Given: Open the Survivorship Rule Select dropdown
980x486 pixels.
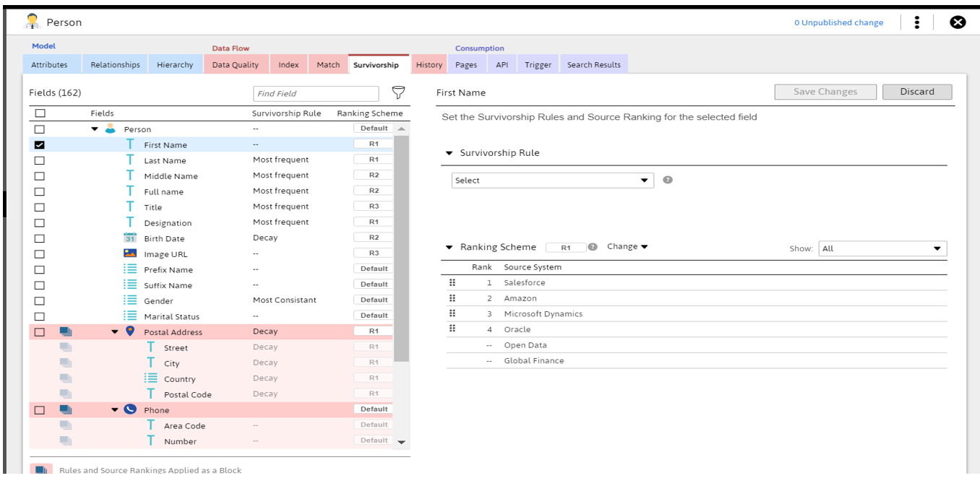Looking at the screenshot, I should click(552, 181).
